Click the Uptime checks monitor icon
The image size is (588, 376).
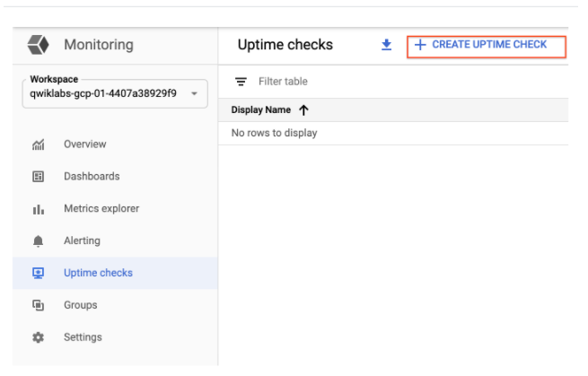coord(38,274)
